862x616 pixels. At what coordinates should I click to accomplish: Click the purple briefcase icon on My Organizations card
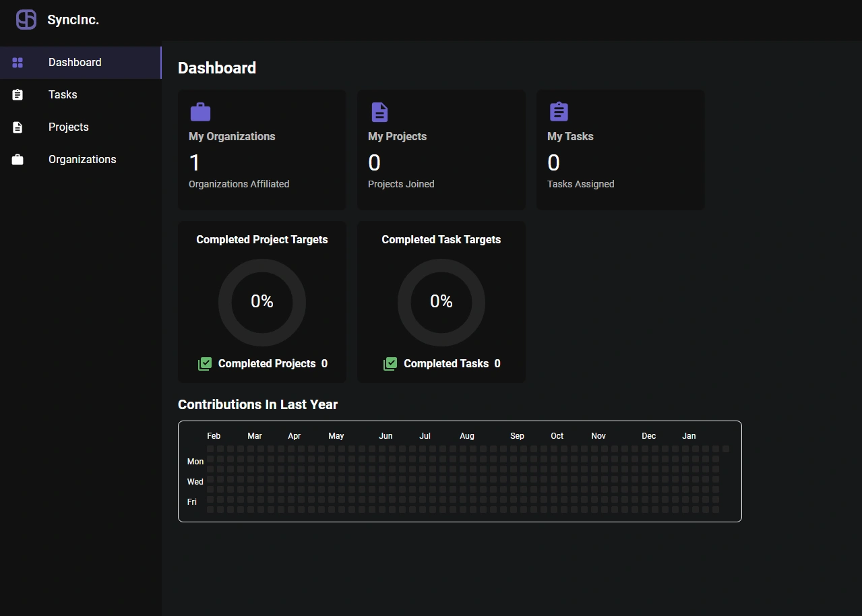pos(200,112)
